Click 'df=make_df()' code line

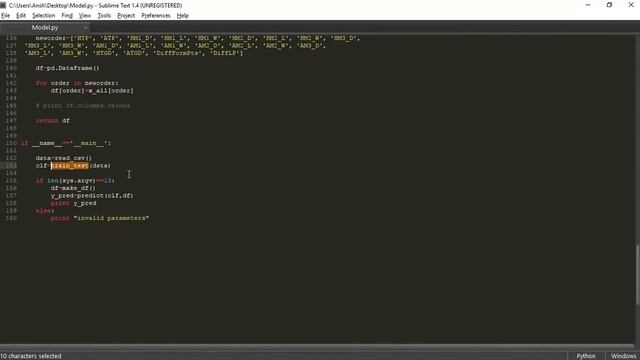tap(73, 188)
